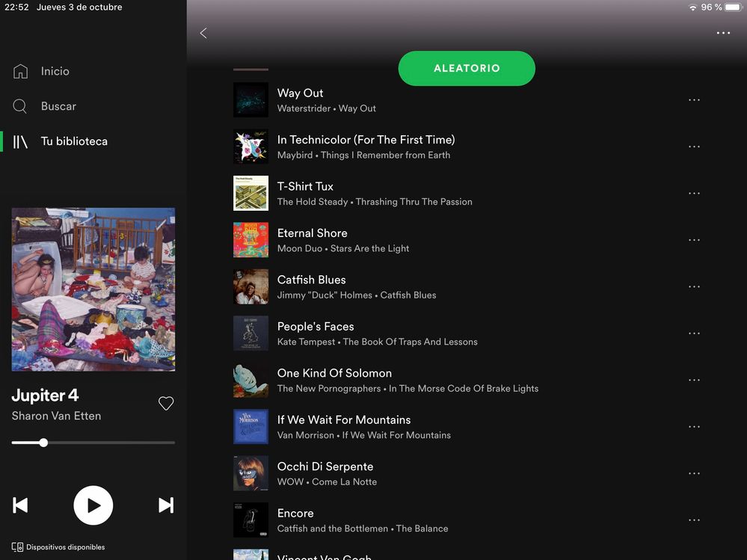Tap the ALEATORIO shuffle button
Screen dimensions: 747x560
point(467,69)
